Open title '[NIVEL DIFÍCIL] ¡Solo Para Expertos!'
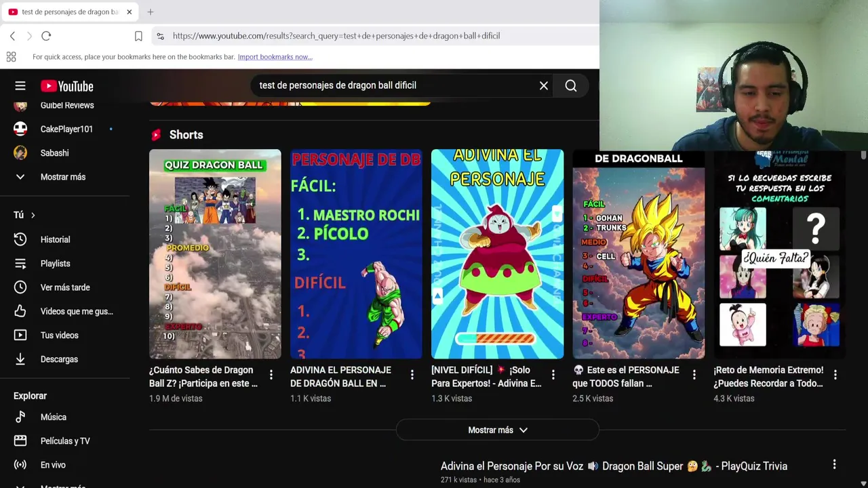The image size is (868, 488). [486, 377]
